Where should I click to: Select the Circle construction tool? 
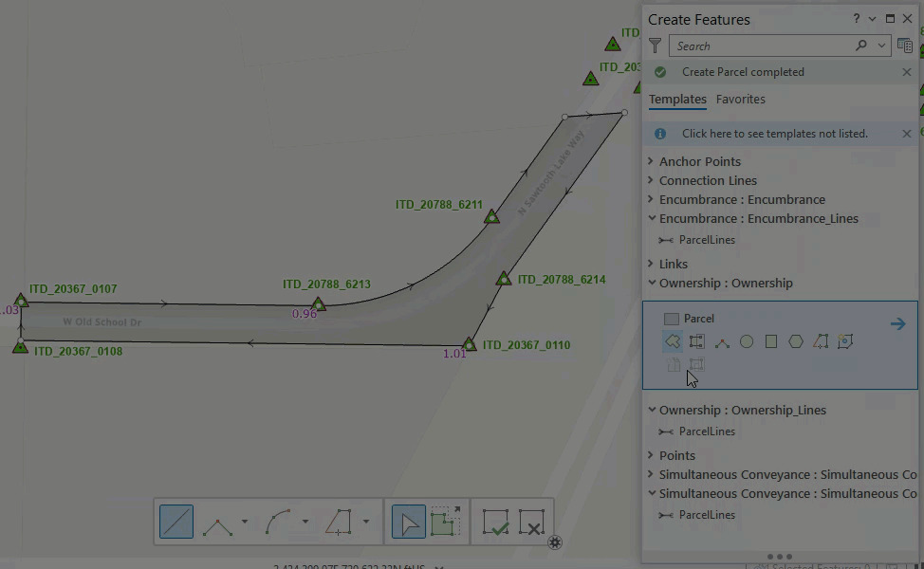click(747, 341)
